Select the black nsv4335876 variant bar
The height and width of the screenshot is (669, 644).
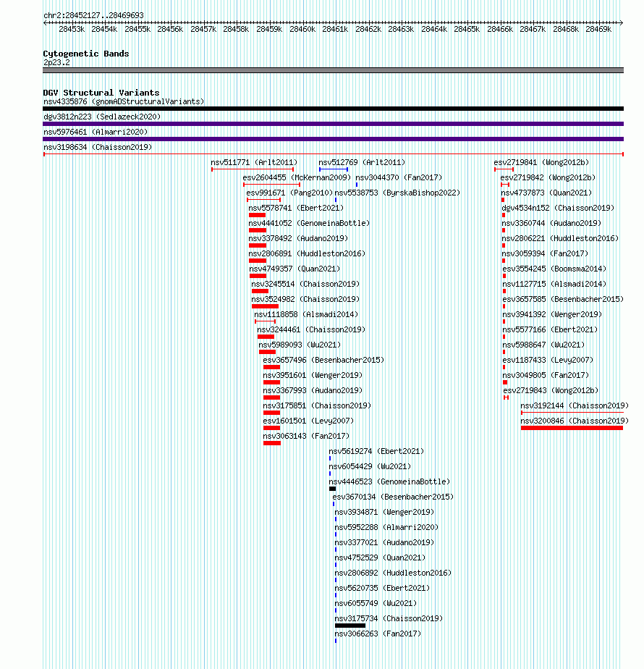coord(333,109)
